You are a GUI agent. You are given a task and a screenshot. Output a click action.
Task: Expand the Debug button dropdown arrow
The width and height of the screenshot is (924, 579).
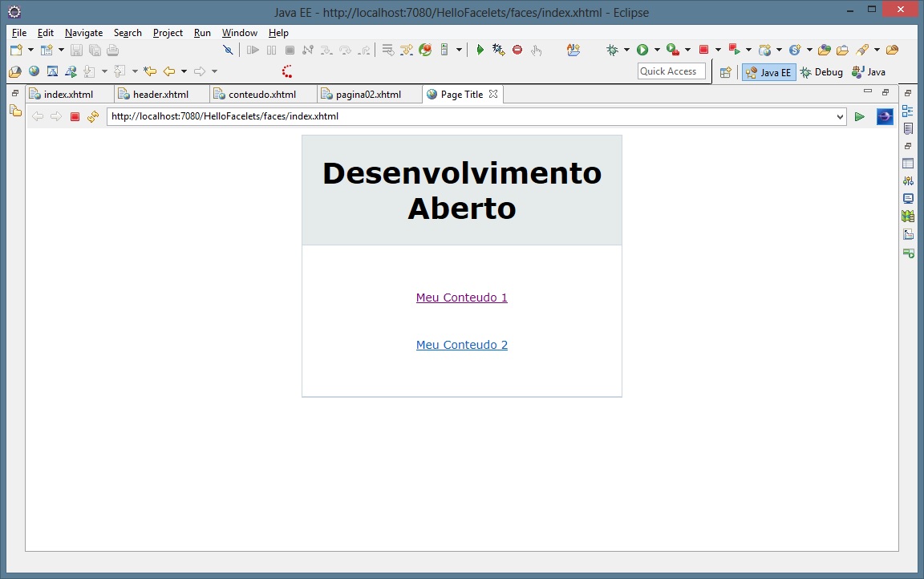[626, 50]
